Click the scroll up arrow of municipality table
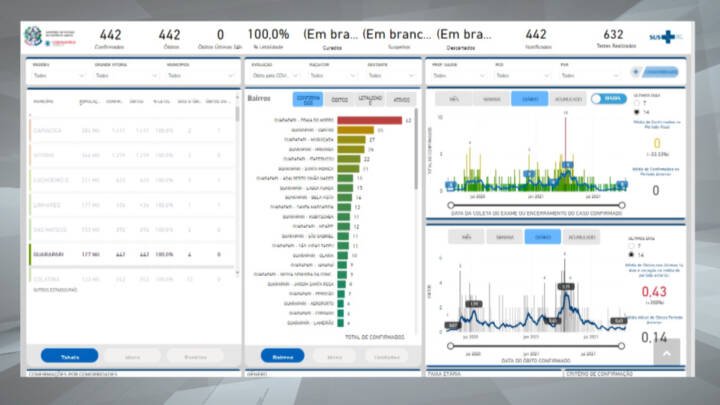720x405 pixels. click(237, 97)
